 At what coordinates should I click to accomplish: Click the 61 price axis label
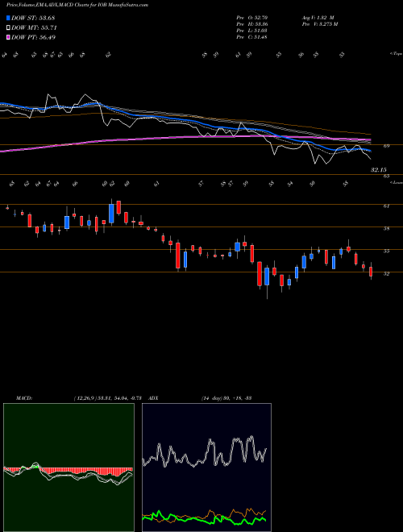coord(386,206)
